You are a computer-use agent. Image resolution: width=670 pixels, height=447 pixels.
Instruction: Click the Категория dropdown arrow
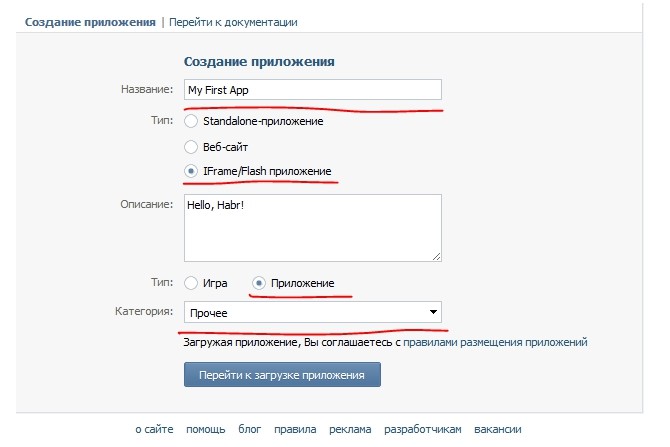click(432, 313)
